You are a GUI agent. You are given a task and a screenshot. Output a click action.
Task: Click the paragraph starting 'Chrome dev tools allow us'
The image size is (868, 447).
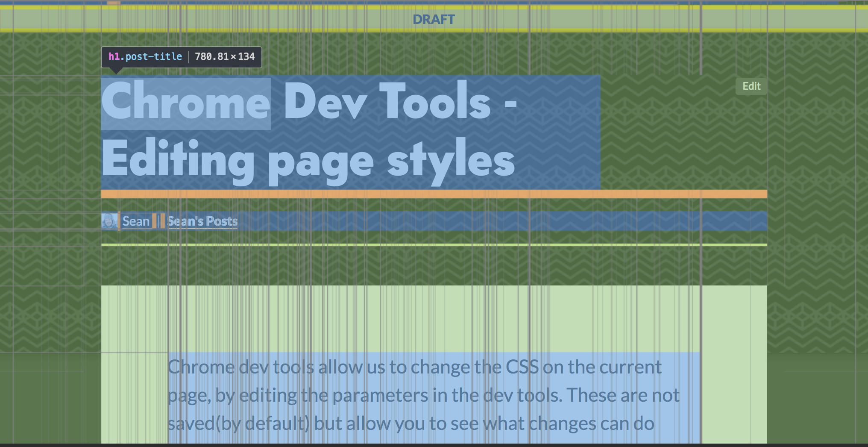tap(434, 397)
